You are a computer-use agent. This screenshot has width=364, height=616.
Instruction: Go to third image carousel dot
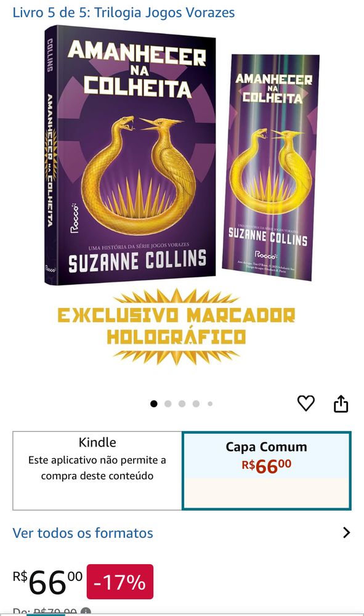point(182,403)
